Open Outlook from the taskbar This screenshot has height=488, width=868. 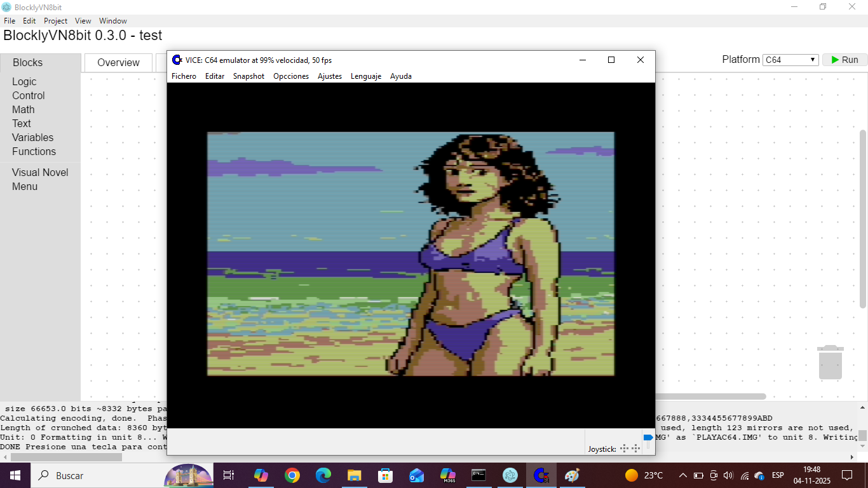pos(417,475)
